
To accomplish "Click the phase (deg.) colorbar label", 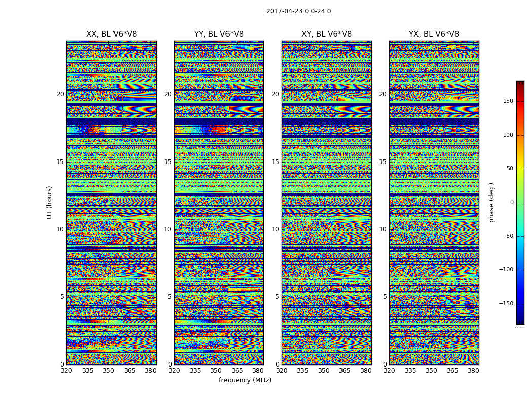I will (x=491, y=202).
